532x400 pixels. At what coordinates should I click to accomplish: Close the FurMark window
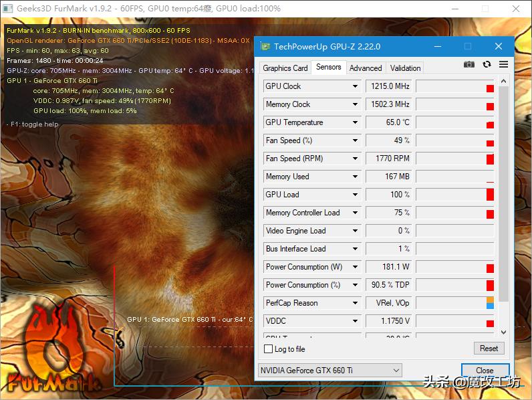click(x=516, y=9)
